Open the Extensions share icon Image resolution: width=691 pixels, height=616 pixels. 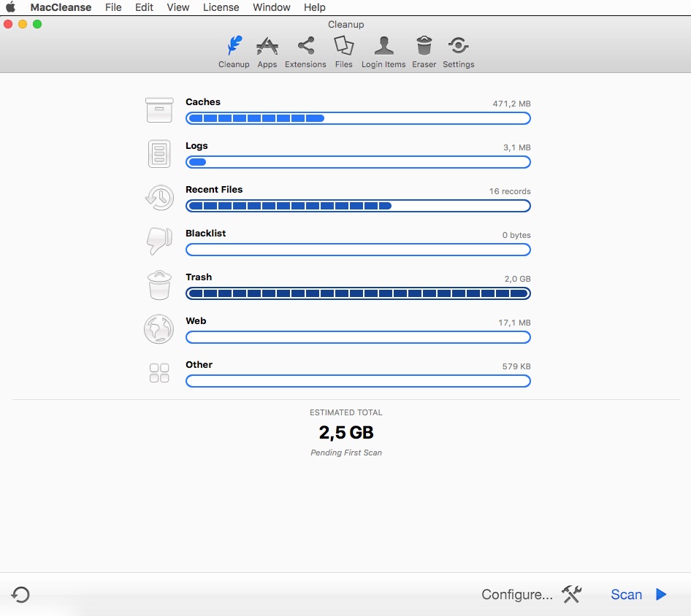tap(306, 45)
